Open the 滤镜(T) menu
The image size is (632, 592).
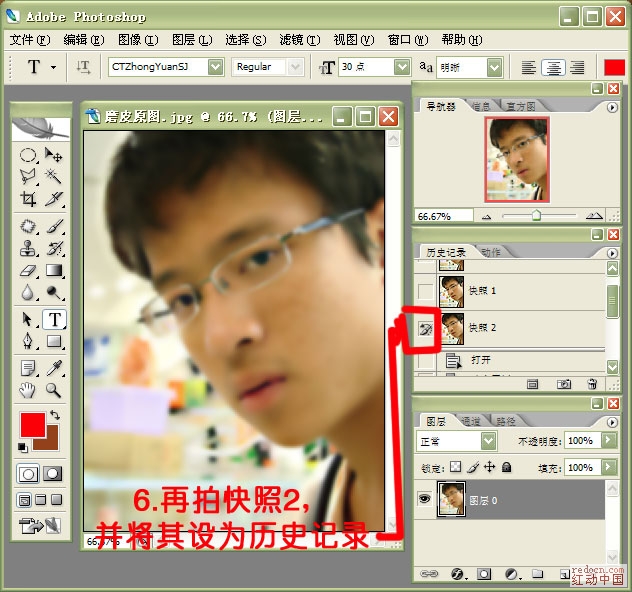point(299,40)
